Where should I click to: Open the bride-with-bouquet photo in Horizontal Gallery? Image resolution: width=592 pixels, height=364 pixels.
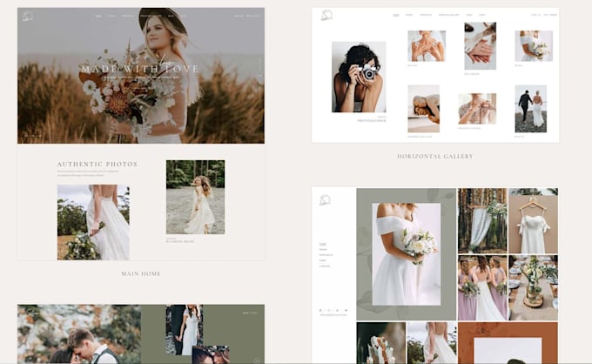click(x=534, y=46)
